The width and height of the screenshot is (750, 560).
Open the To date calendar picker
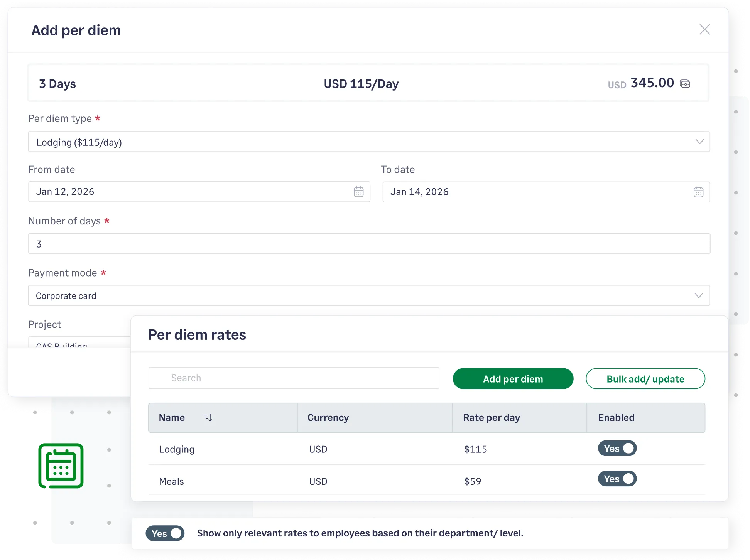(698, 192)
